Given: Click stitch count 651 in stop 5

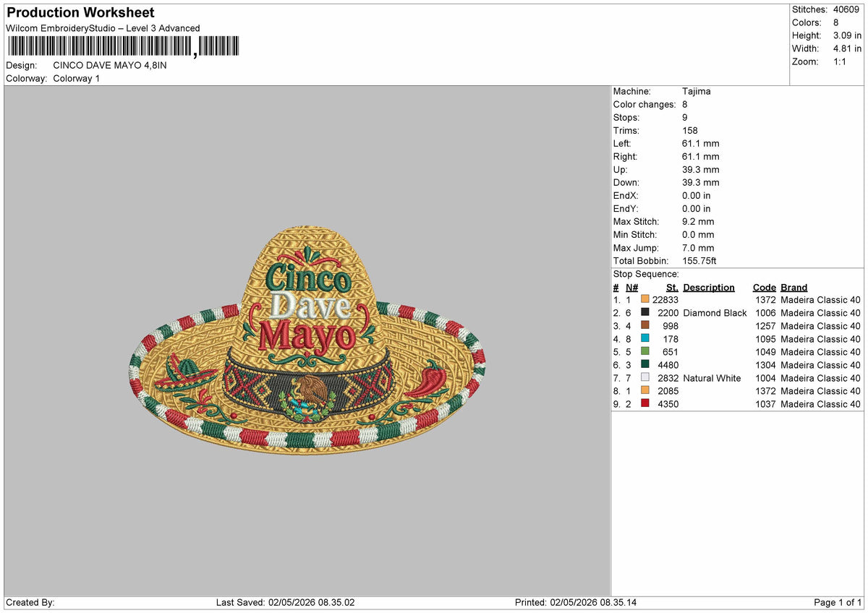Looking at the screenshot, I should tap(671, 351).
